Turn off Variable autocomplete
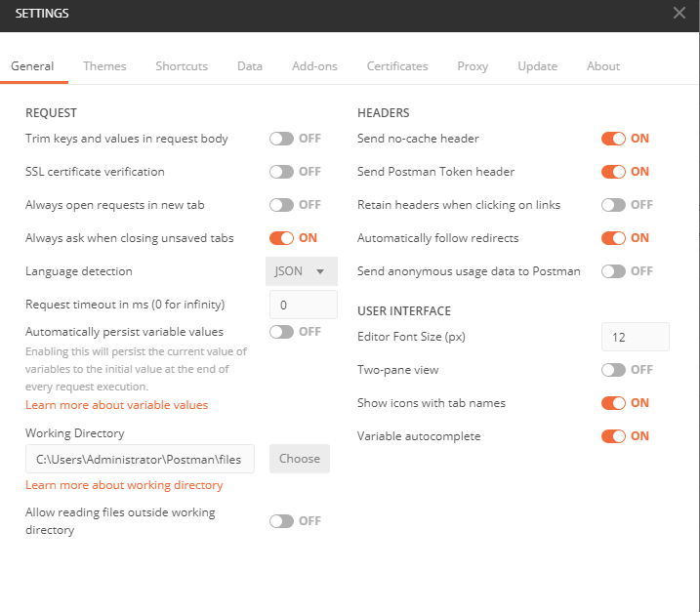Screen dimensions: 700x612 click(613, 436)
